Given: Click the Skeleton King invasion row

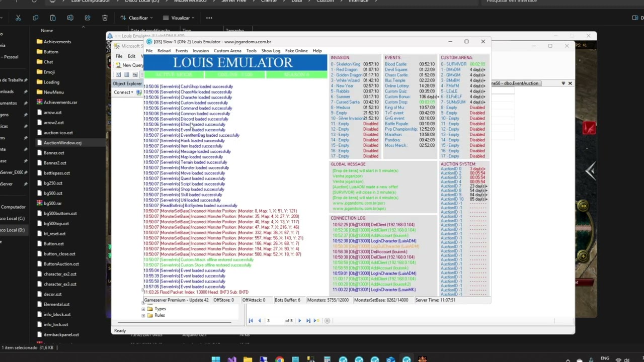Looking at the screenshot, I should pyautogui.click(x=355, y=64).
